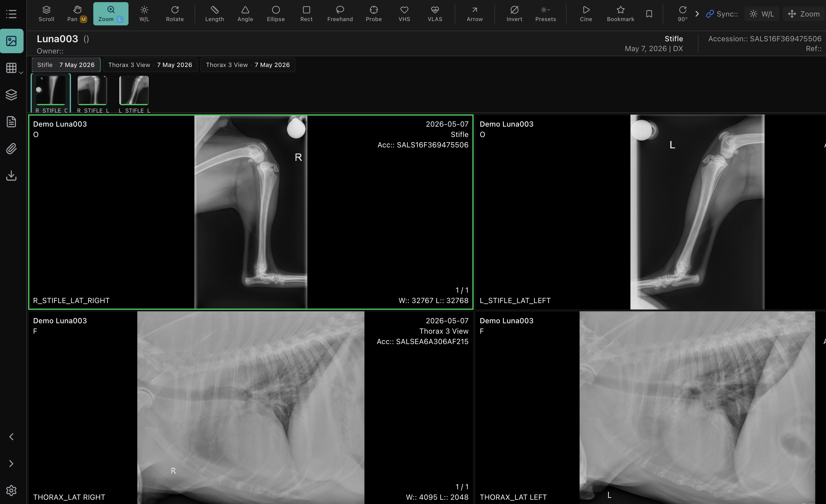This screenshot has width=826, height=504.
Task: Start Cine playback
Action: [x=586, y=14]
